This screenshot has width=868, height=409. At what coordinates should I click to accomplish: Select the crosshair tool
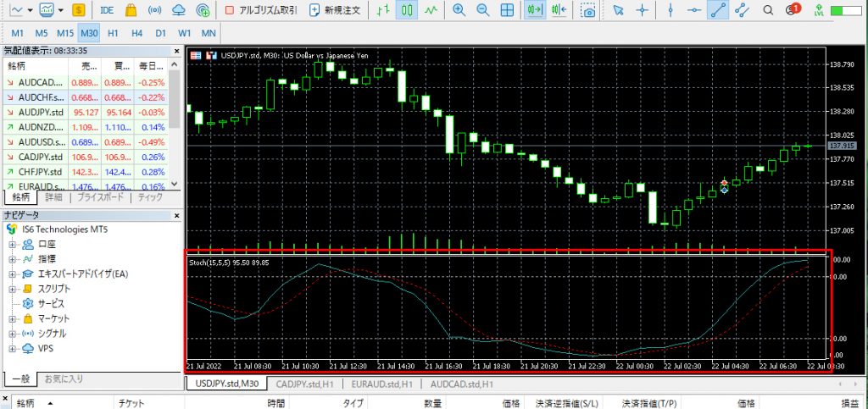point(643,10)
